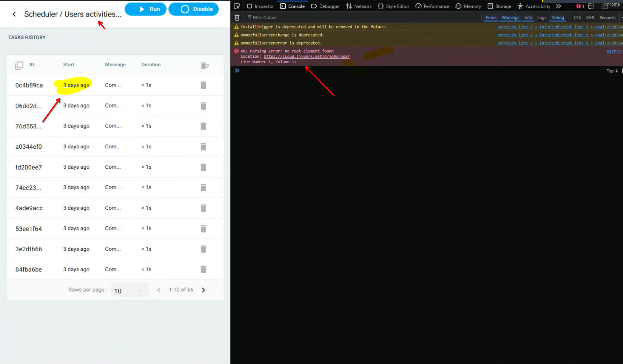The height and width of the screenshot is (364, 623).
Task: Open the responsive design mode icon
Action: pyautogui.click(x=605, y=6)
